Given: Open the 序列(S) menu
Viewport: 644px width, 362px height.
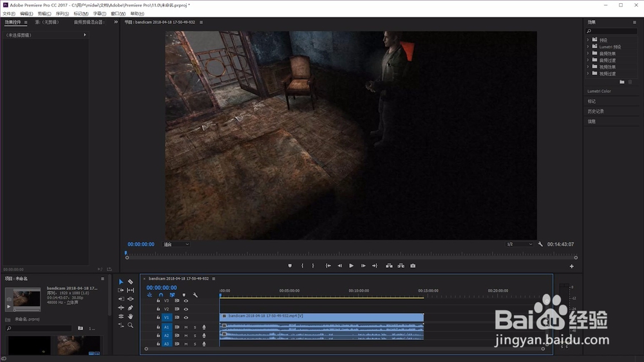Looking at the screenshot, I should click(62, 14).
